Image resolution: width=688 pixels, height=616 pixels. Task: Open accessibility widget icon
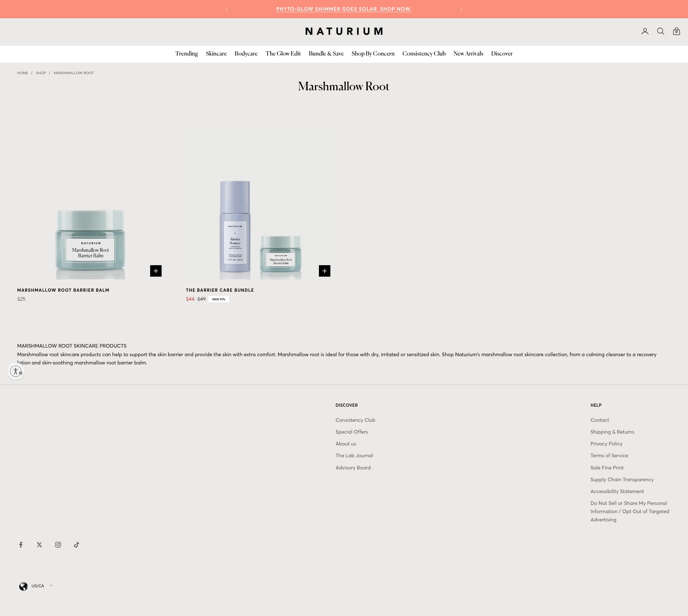pyautogui.click(x=16, y=371)
